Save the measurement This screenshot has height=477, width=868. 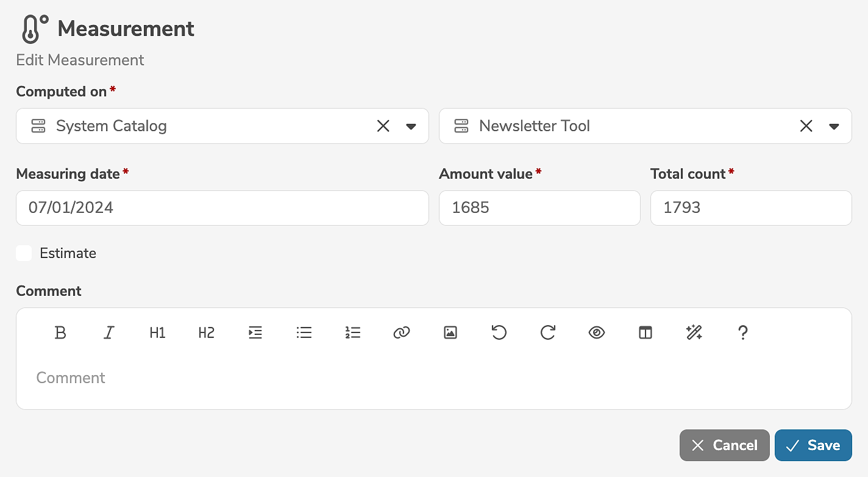pyautogui.click(x=813, y=445)
